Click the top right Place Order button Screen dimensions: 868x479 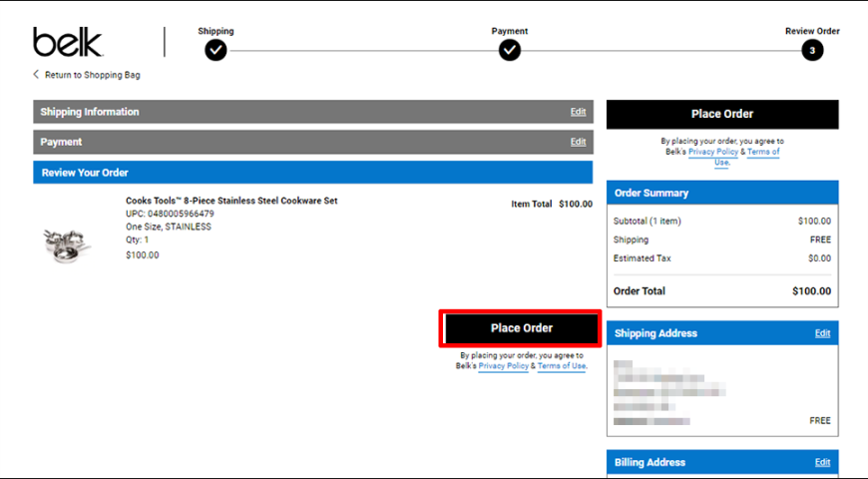pos(722,114)
